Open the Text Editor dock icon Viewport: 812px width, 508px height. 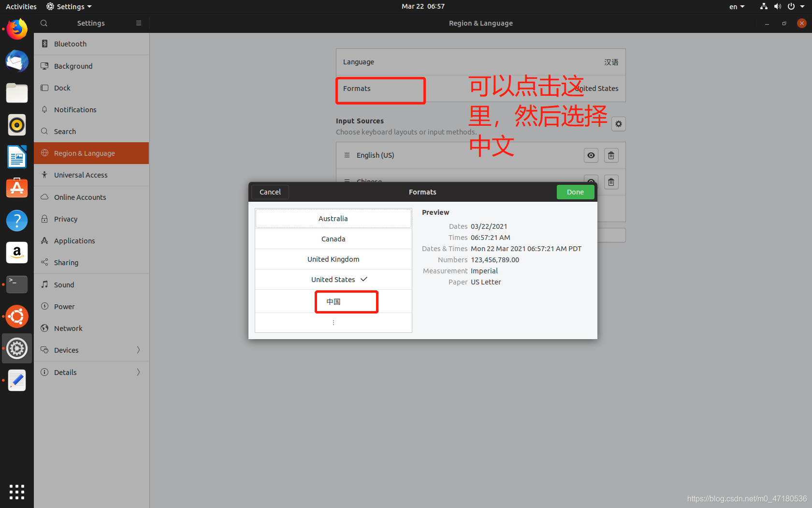coord(17,380)
